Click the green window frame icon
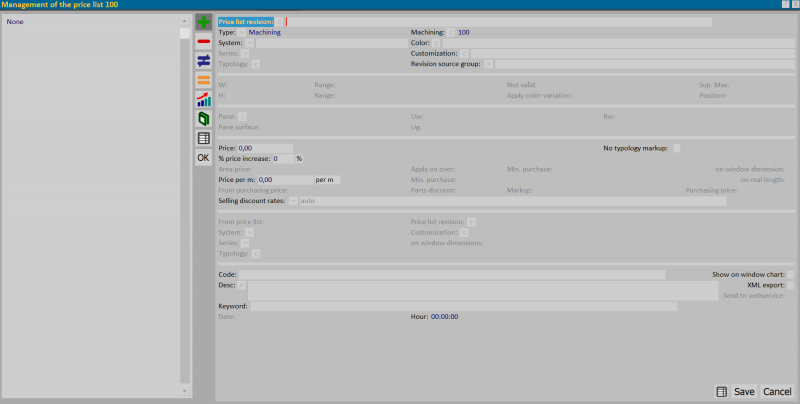The height and width of the screenshot is (404, 800). pyautogui.click(x=204, y=119)
